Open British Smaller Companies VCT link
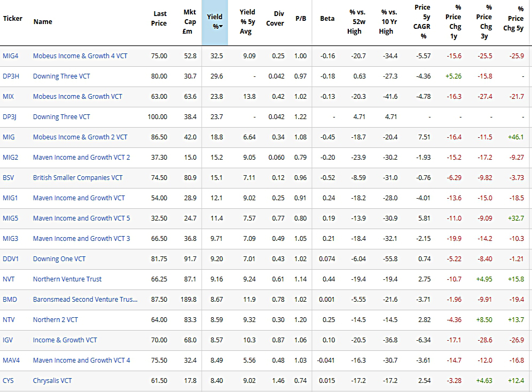 click(x=77, y=178)
